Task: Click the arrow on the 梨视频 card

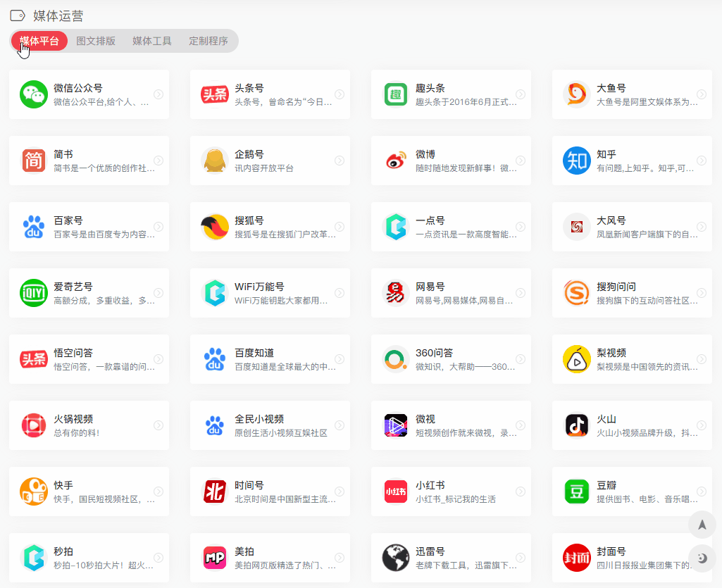Action: tap(702, 358)
